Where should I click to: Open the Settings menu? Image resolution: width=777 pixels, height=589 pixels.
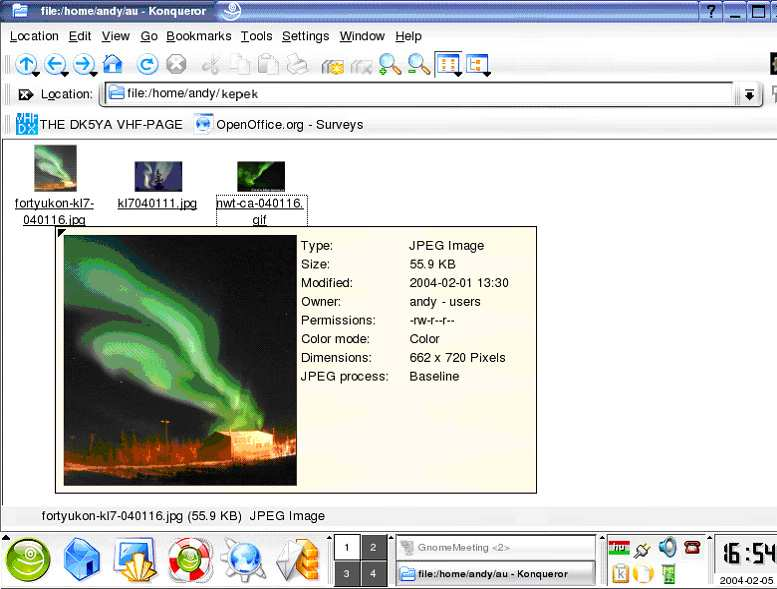point(305,36)
